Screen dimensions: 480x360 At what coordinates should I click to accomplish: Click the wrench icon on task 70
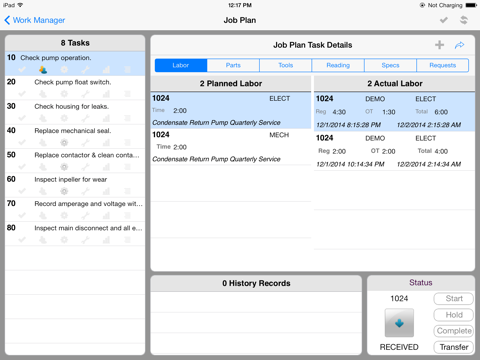coord(85,216)
